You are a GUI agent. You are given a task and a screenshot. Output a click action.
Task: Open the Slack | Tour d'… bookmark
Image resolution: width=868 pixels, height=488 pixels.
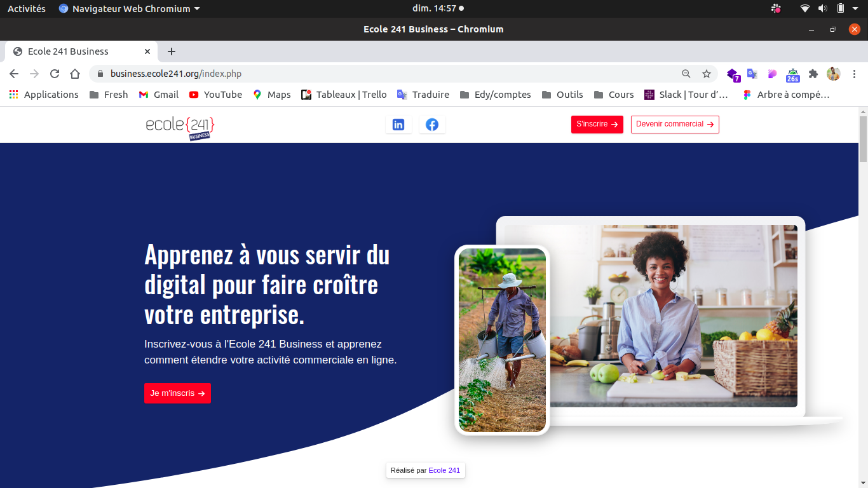click(686, 95)
